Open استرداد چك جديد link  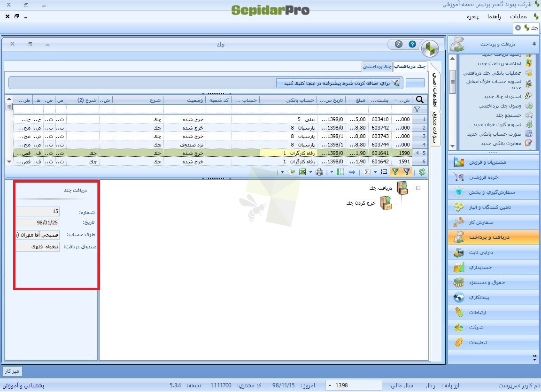click(502, 97)
